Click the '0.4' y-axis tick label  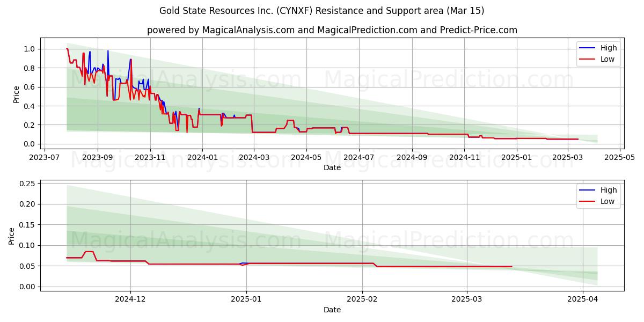[30, 106]
